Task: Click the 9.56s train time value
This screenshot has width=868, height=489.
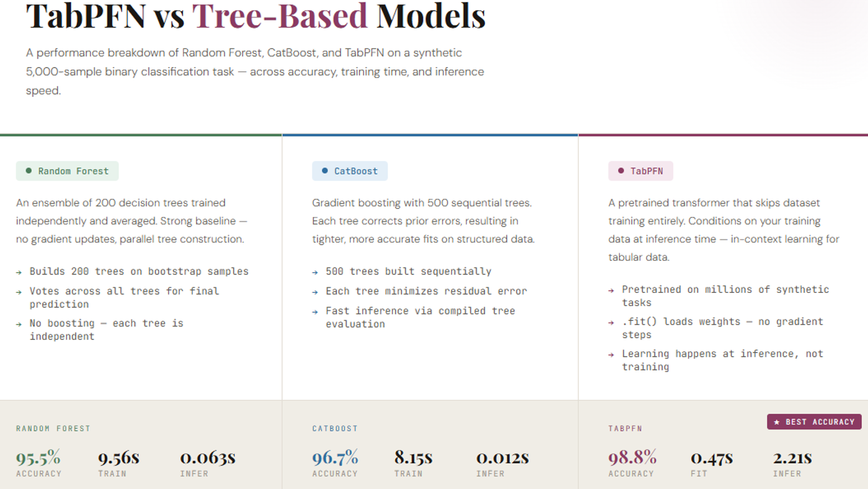Action: pos(118,458)
